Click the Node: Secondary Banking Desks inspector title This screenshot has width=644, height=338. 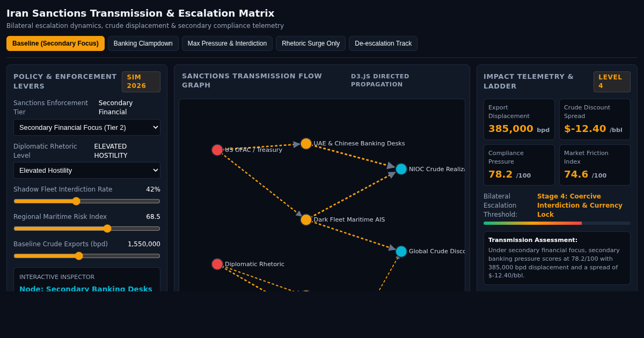[86, 289]
